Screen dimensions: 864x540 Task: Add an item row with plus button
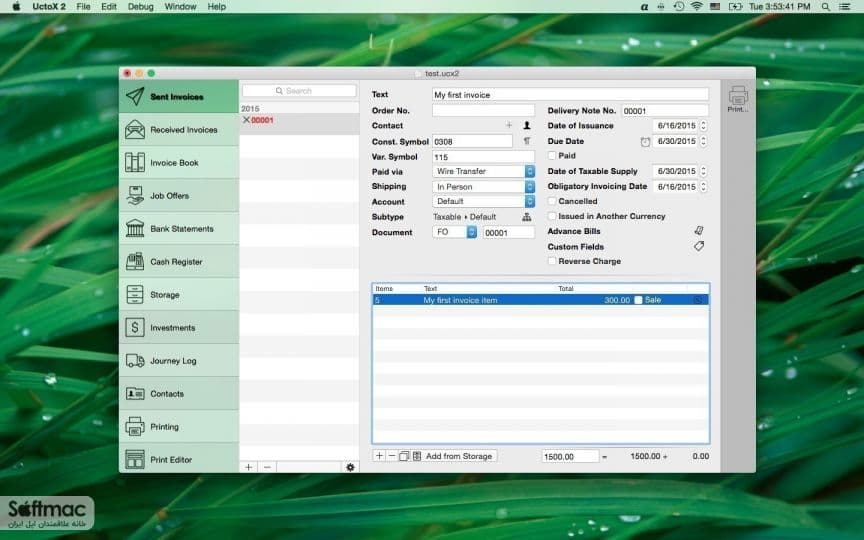[379, 456]
